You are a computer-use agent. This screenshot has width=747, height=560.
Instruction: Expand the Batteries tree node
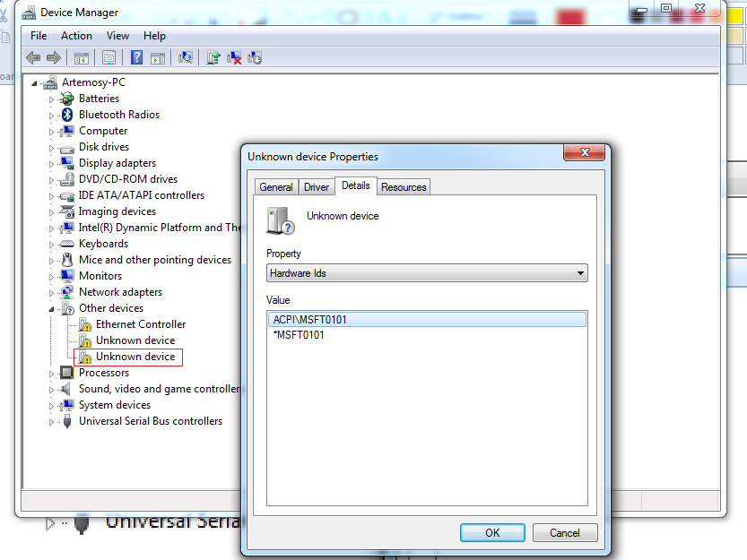pos(51,99)
